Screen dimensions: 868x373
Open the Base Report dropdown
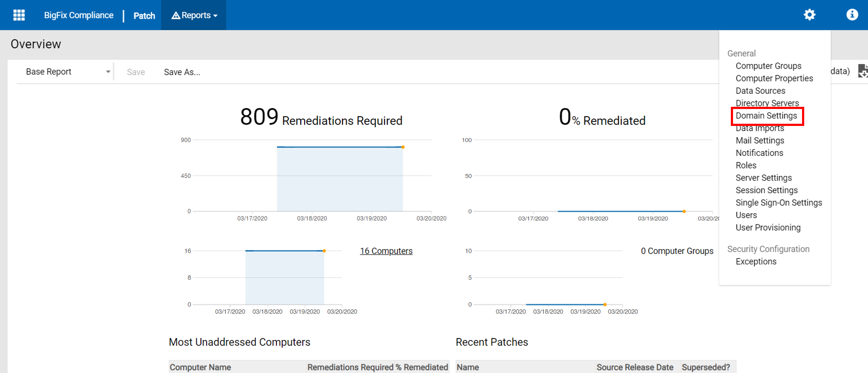pyautogui.click(x=67, y=72)
